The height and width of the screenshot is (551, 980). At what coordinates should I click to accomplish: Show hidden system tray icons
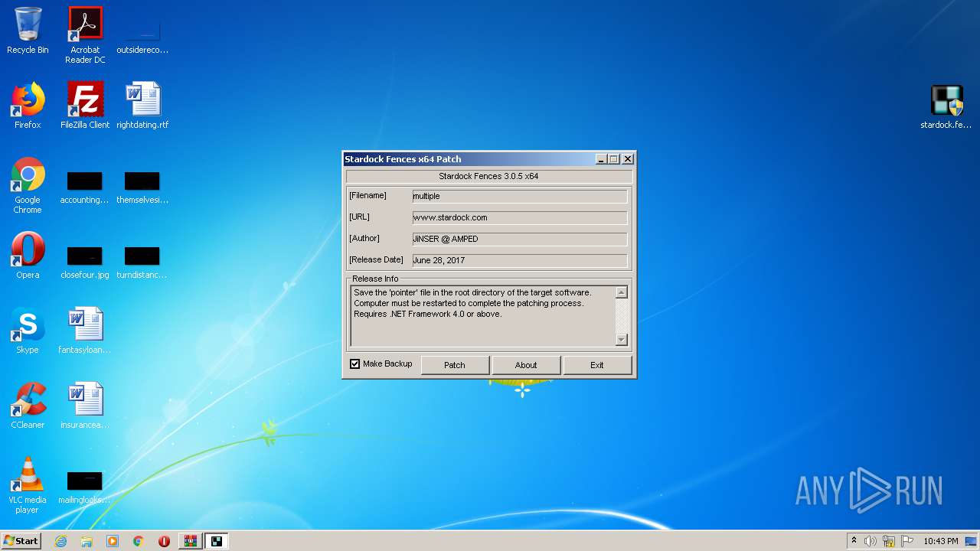[x=854, y=541]
